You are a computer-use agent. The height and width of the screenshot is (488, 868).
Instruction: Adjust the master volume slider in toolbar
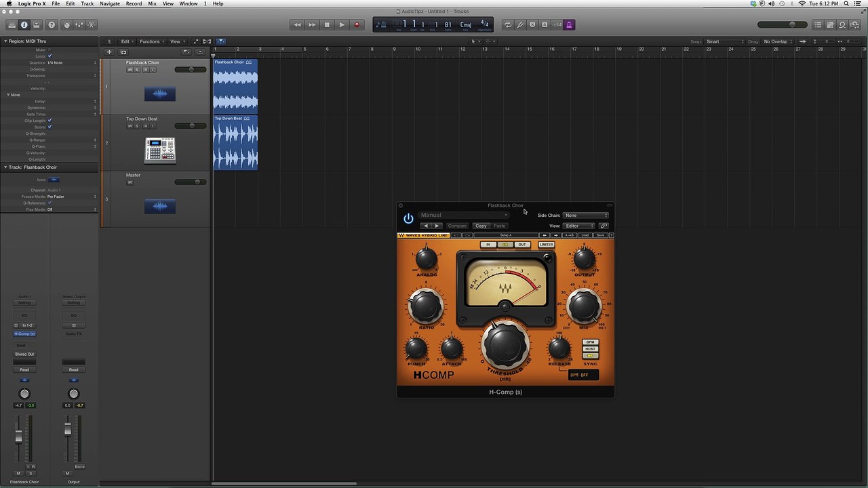point(783,25)
